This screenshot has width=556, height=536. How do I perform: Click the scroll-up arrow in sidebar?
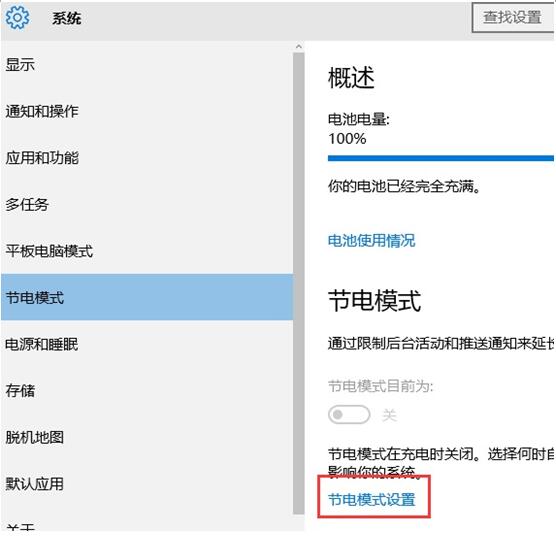click(x=299, y=47)
